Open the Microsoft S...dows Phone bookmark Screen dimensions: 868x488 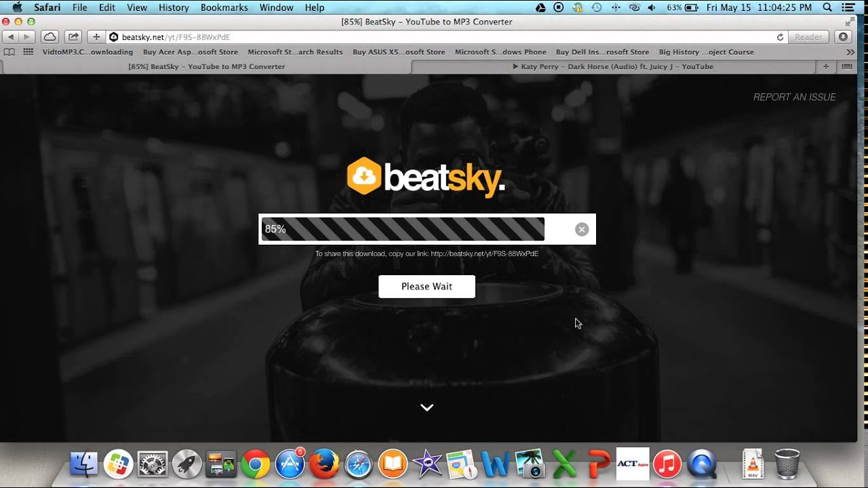500,52
